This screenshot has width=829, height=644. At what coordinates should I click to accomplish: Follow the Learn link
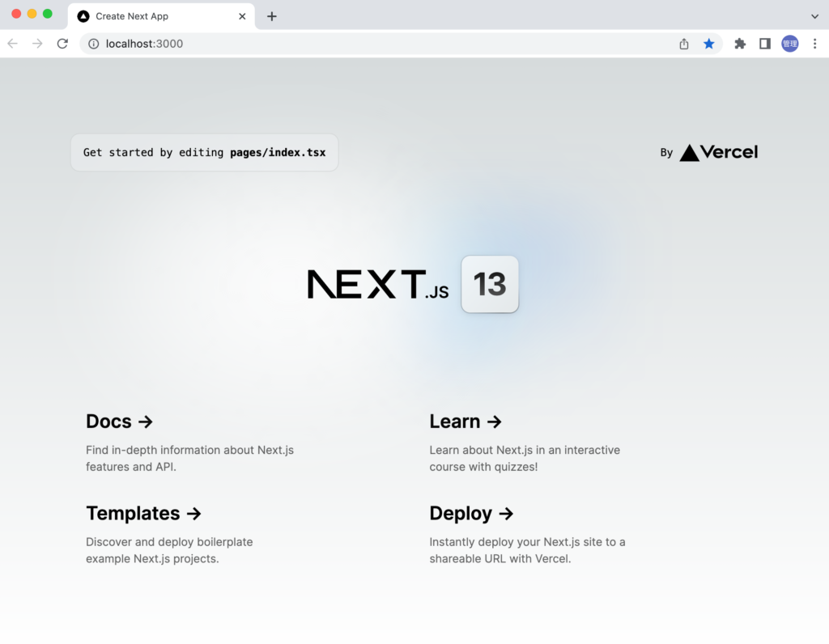466,422
